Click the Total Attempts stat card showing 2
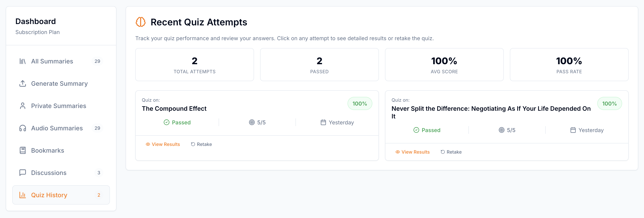 click(194, 64)
